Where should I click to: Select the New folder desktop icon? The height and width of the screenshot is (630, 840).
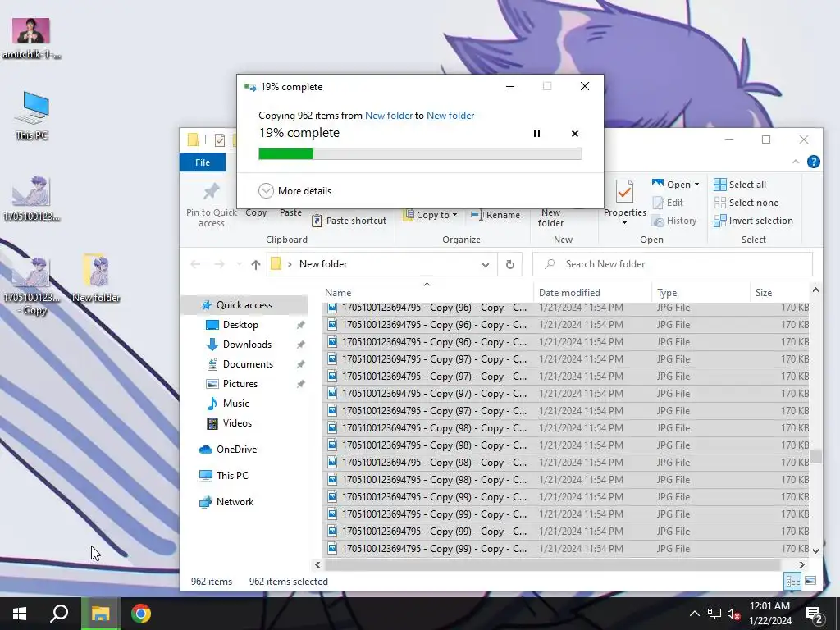97,278
